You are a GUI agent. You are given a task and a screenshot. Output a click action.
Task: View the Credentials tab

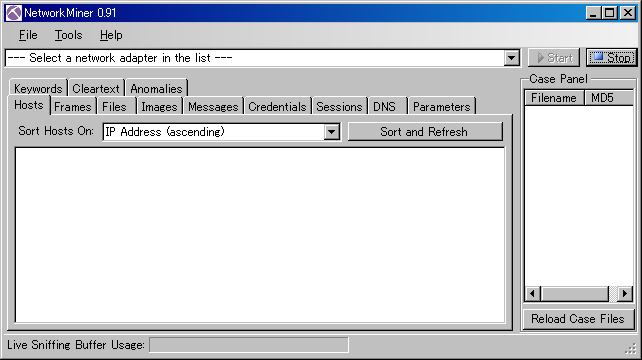(x=277, y=106)
